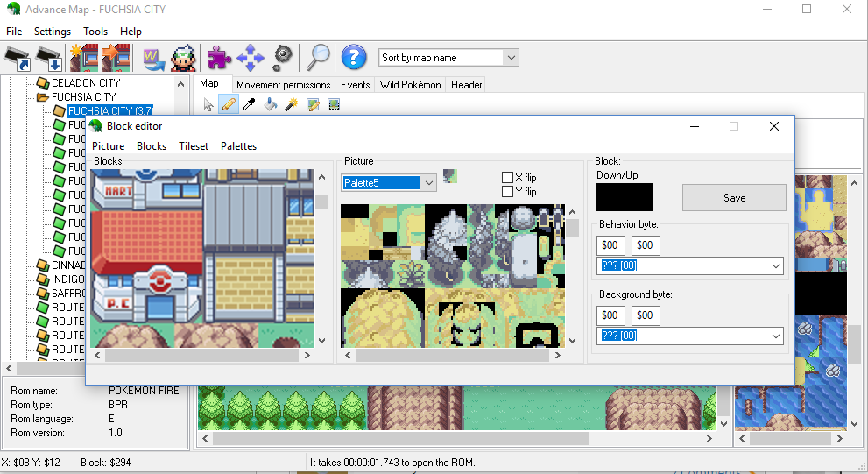Click the blue four-arrows move icon
This screenshot has width=868, height=474.
tap(251, 58)
